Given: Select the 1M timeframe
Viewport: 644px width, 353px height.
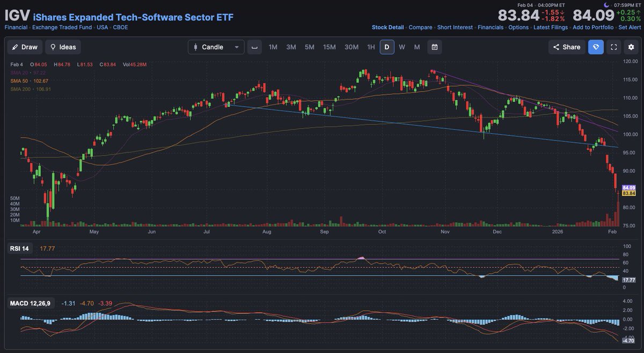Looking at the screenshot, I should point(273,47).
